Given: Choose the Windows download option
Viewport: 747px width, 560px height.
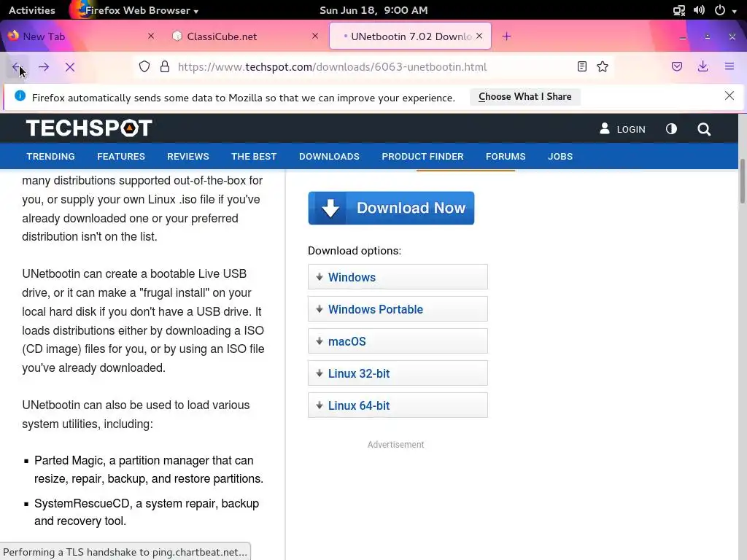Looking at the screenshot, I should coord(398,276).
